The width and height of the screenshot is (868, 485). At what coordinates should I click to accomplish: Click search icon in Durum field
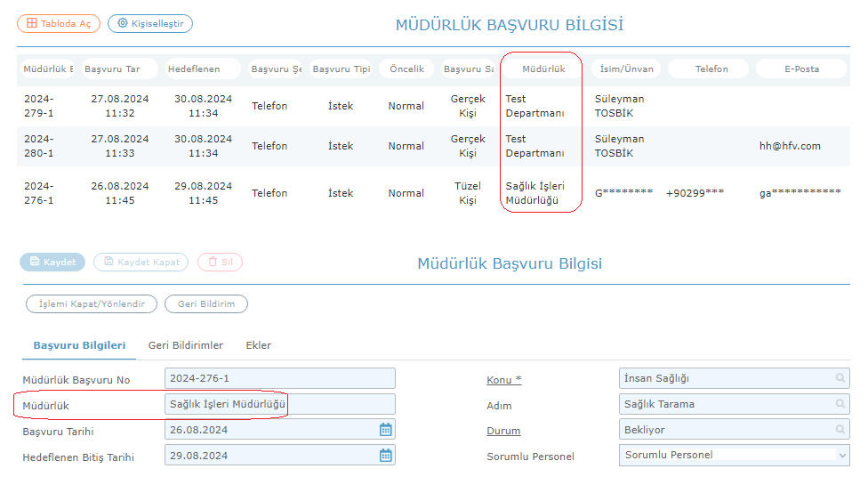tap(840, 430)
